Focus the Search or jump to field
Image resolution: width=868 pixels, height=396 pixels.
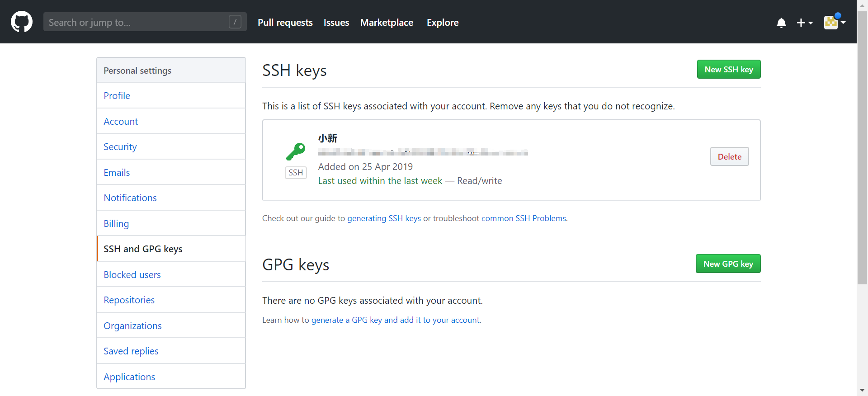click(x=145, y=22)
